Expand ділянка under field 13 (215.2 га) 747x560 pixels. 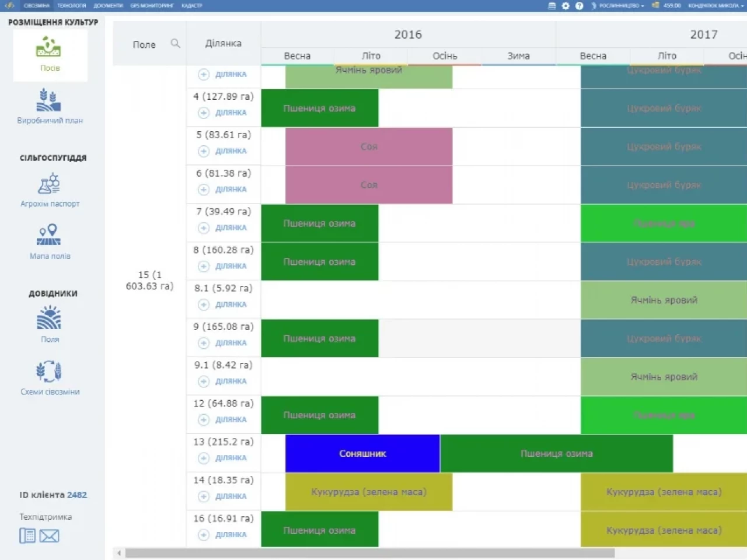click(x=204, y=458)
